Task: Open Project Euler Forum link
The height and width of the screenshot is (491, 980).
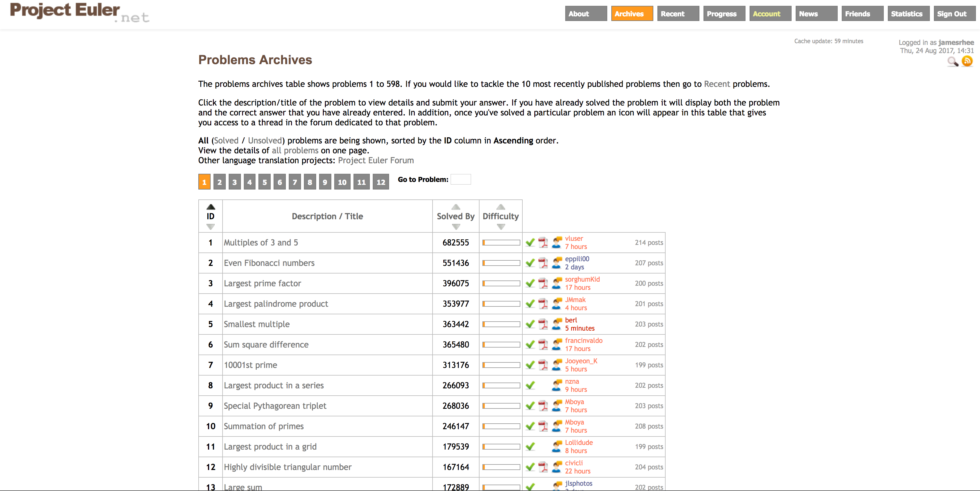Action: [376, 160]
